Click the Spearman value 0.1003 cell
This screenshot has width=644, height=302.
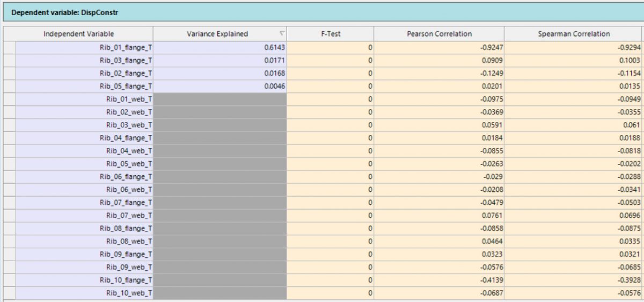pos(574,60)
